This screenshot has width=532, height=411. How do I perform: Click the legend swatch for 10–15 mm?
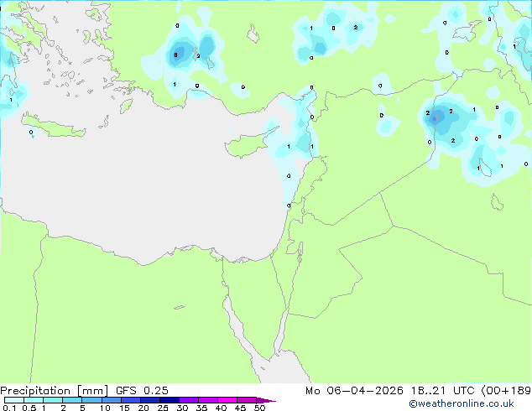coord(111,400)
